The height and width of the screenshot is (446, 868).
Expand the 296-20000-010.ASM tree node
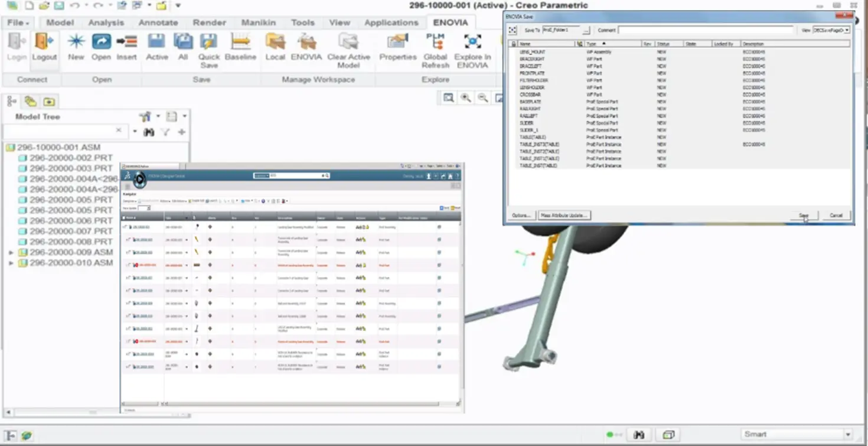point(11,263)
